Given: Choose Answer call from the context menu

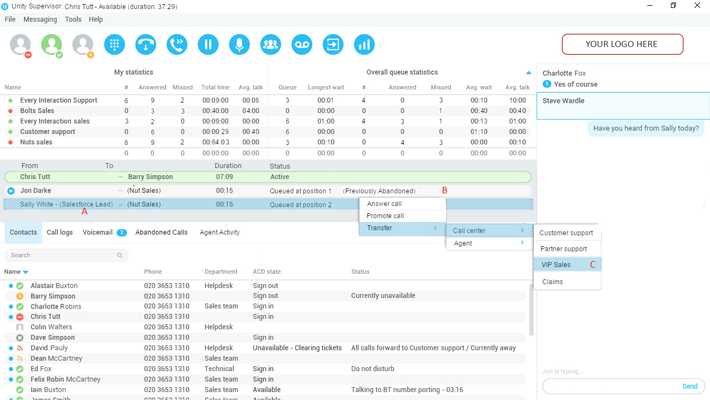Looking at the screenshot, I should tap(385, 203).
